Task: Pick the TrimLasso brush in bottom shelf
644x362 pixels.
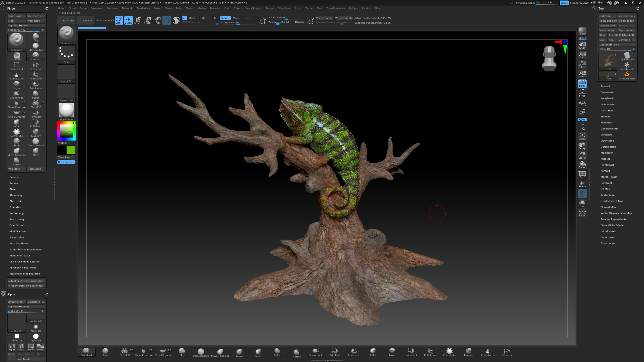Action: (354, 352)
